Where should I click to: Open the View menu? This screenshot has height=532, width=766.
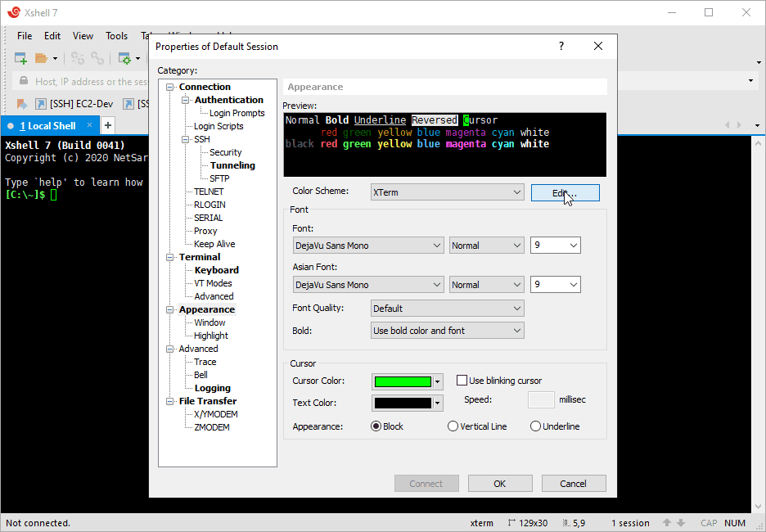pos(83,36)
